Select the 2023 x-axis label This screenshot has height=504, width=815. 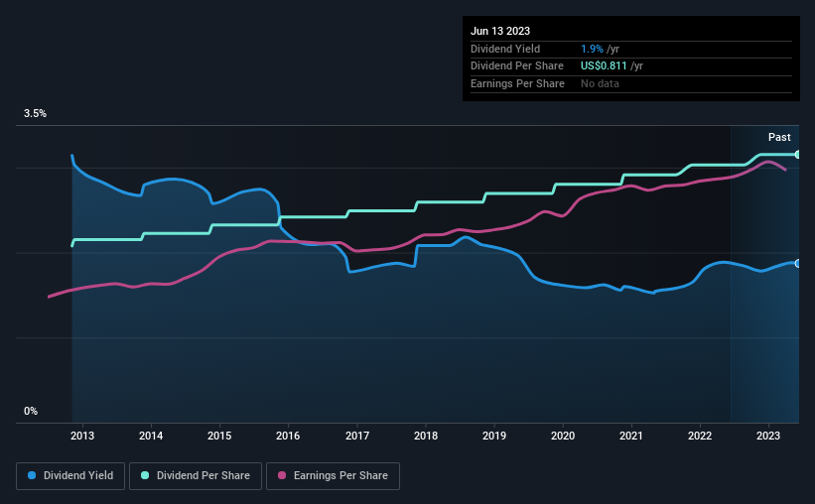coord(768,436)
